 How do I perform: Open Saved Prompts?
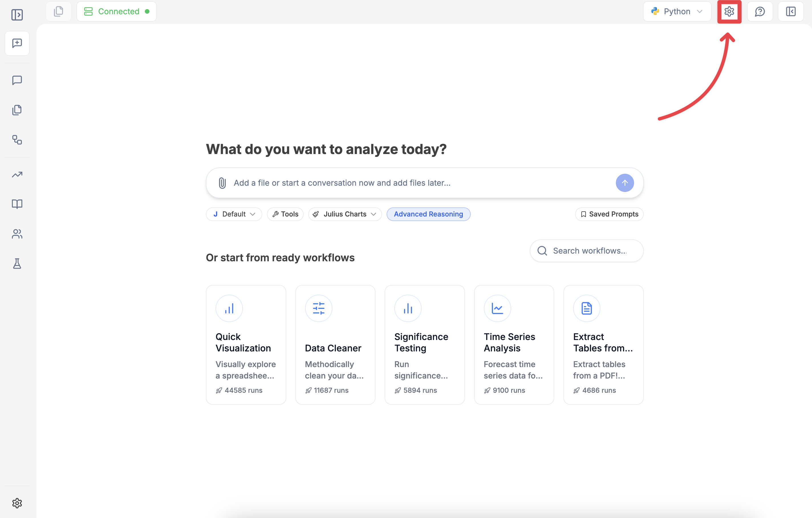(609, 214)
